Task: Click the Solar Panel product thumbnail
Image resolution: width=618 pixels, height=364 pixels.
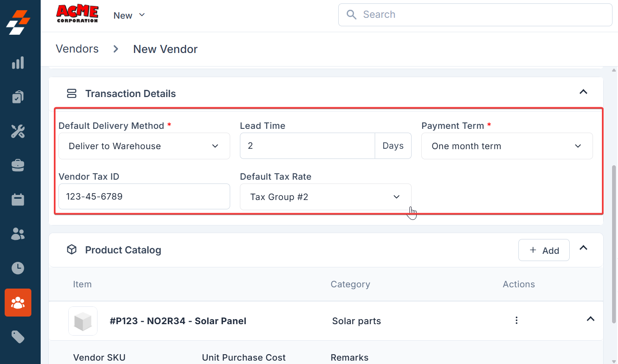Action: pos(83,321)
